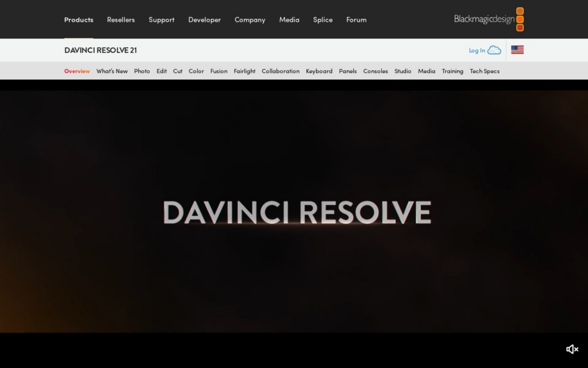Open the top navigation Media item
Image resolution: width=588 pixels, height=368 pixels.
(289, 20)
